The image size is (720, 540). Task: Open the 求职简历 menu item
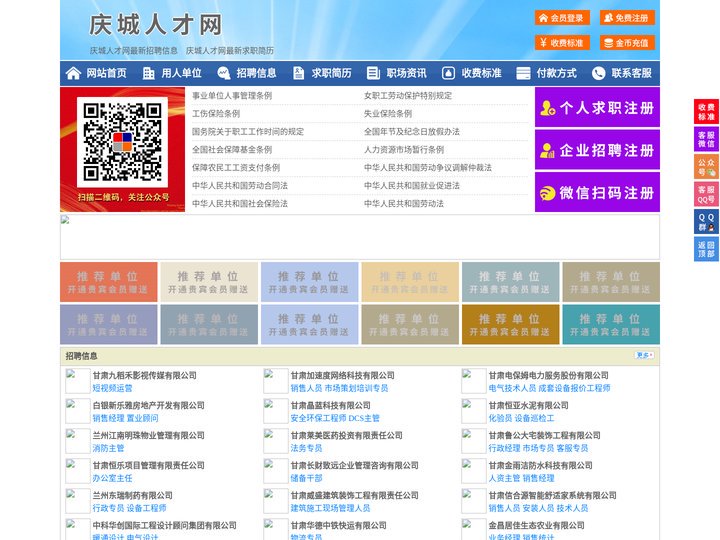pyautogui.click(x=332, y=73)
